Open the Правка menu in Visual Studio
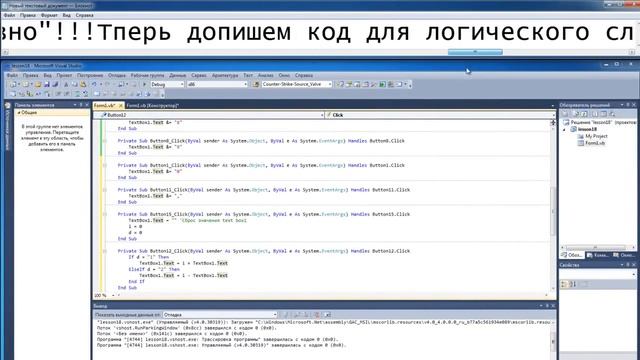 30,76
